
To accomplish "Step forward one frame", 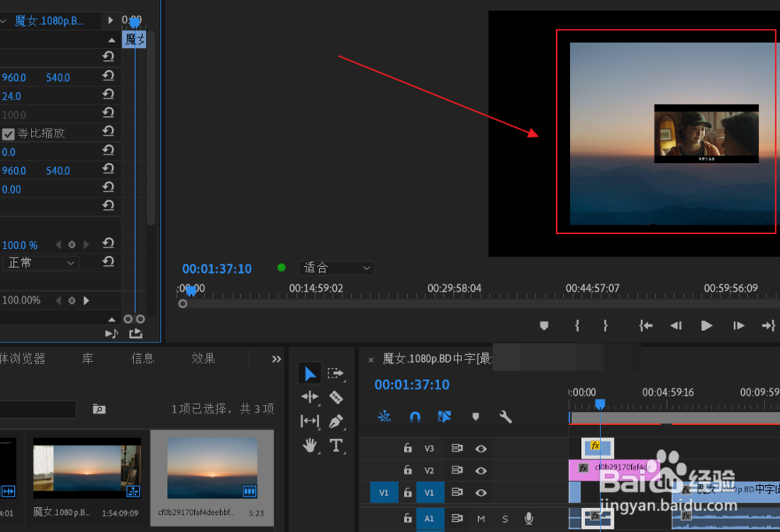I will [739, 326].
